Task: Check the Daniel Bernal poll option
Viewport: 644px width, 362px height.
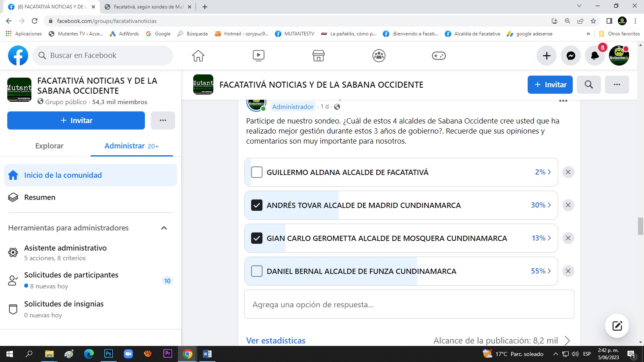Action: coord(257,271)
